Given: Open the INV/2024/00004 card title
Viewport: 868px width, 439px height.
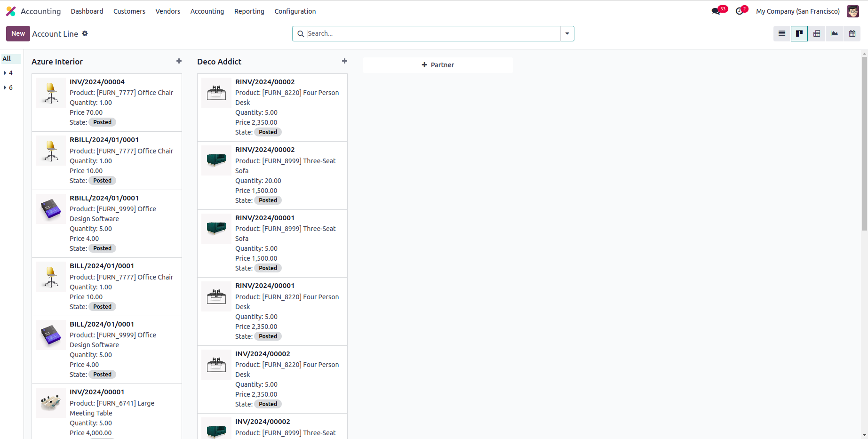Looking at the screenshot, I should pyautogui.click(x=97, y=82).
